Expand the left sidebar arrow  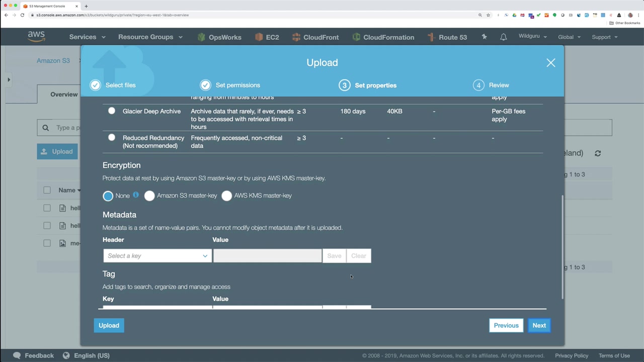pos(9,79)
